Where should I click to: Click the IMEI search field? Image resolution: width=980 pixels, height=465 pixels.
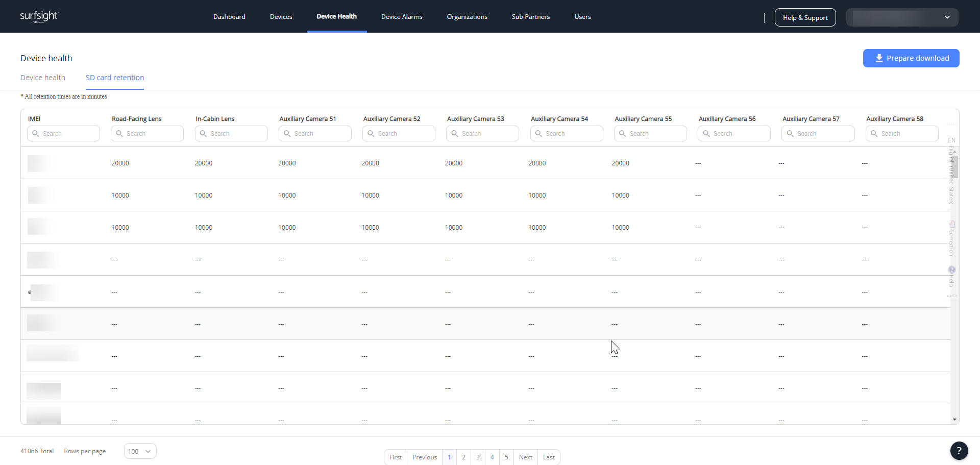pyautogui.click(x=63, y=134)
